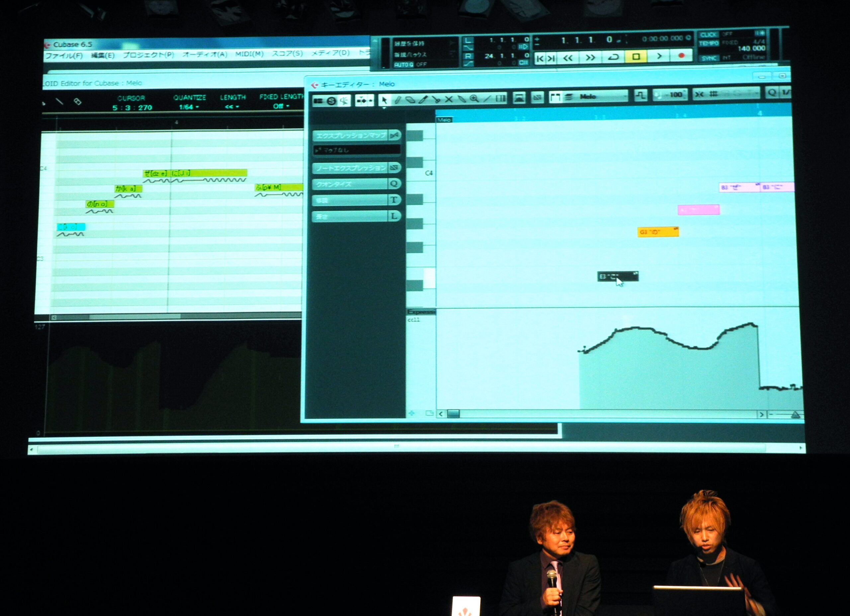850x616 pixels.
Task: Toggle TEMPO track button on transport
Action: click(x=709, y=44)
